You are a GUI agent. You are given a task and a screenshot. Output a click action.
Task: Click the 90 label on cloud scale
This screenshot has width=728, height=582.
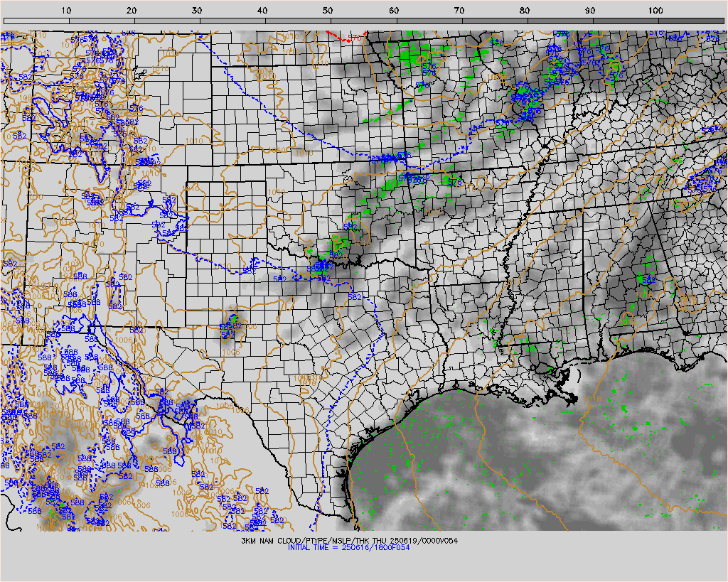pyautogui.click(x=590, y=10)
